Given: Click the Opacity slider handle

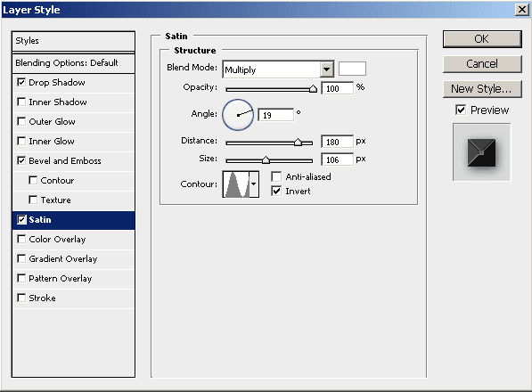Looking at the screenshot, I should (x=313, y=89).
